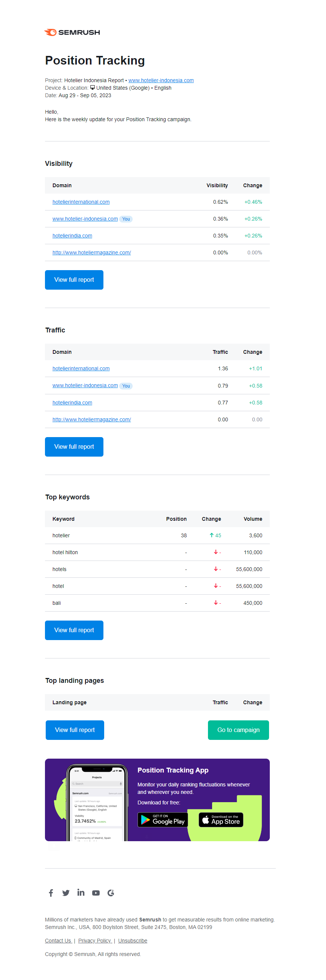Select visibility value 0.62%

click(x=220, y=202)
